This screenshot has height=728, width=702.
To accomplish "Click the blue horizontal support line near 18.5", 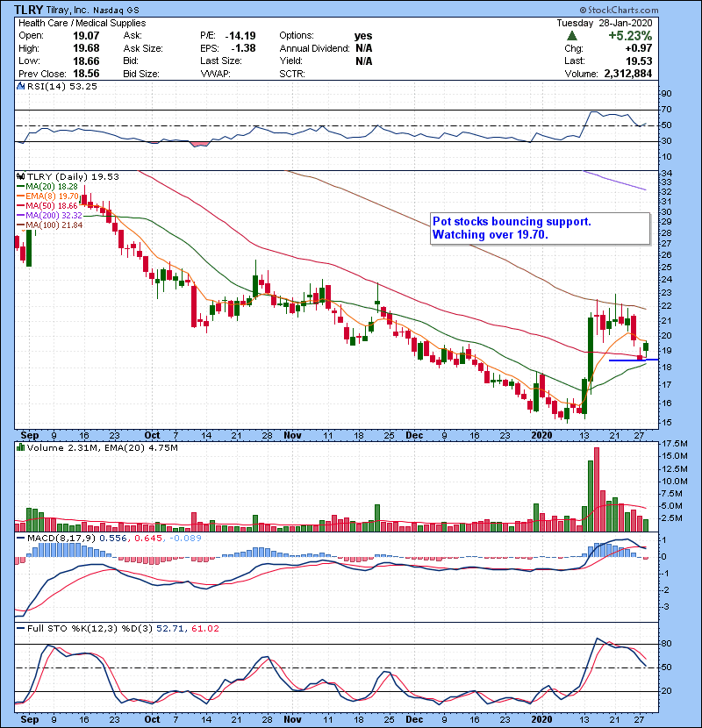I will click(634, 360).
